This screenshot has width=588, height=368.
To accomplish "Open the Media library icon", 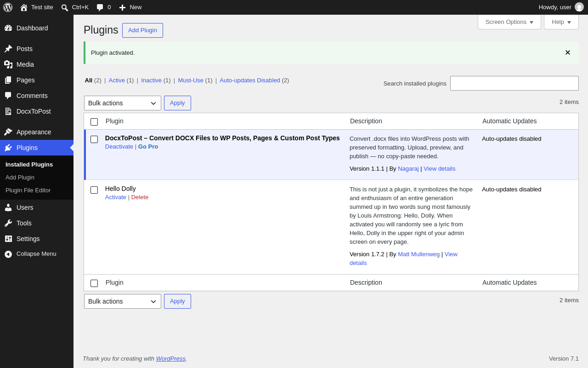I will point(8,64).
